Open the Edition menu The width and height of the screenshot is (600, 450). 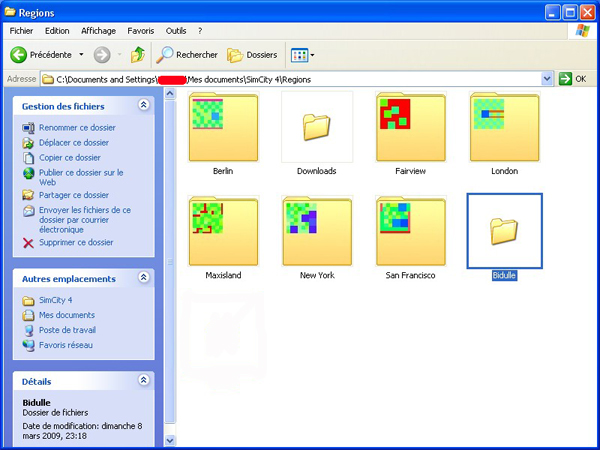click(x=57, y=31)
